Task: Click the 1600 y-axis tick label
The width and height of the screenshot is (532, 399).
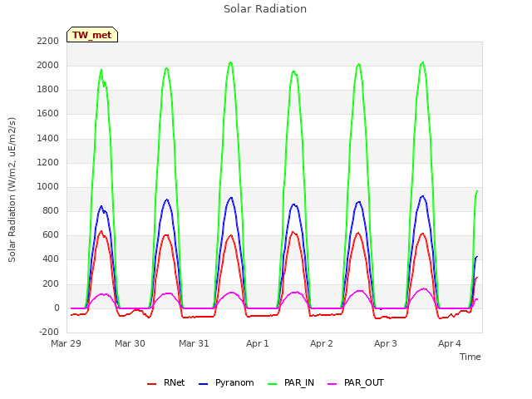Action: (48, 114)
